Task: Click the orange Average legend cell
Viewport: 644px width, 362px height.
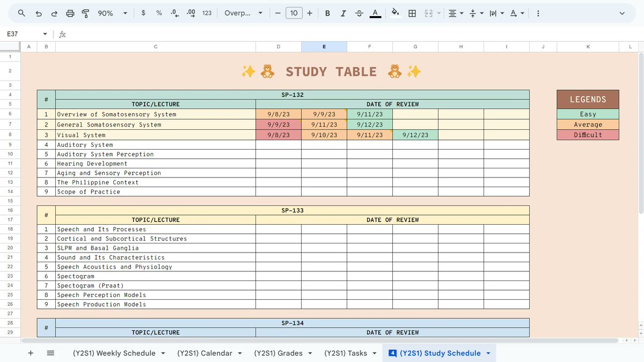Action: tap(588, 124)
